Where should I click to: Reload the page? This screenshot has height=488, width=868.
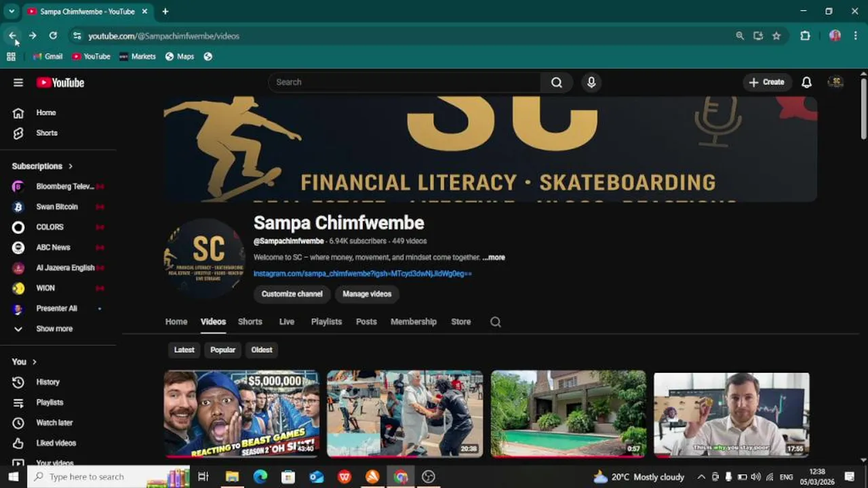53,36
